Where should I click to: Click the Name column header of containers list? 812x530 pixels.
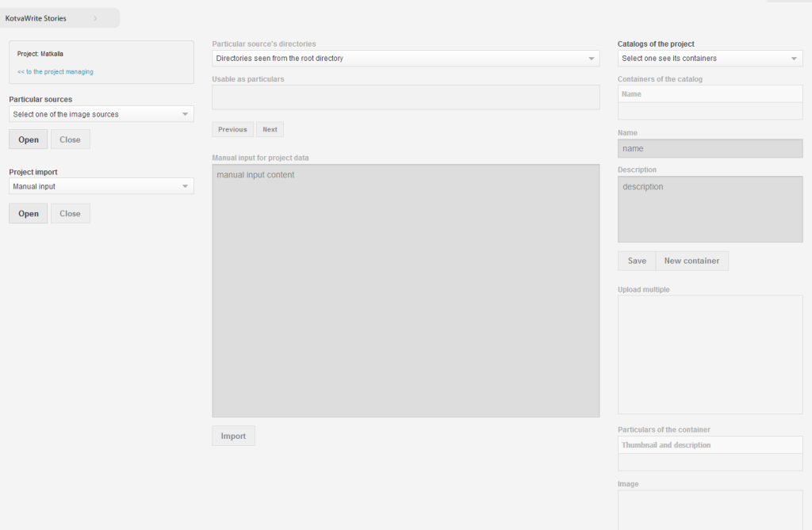710,93
